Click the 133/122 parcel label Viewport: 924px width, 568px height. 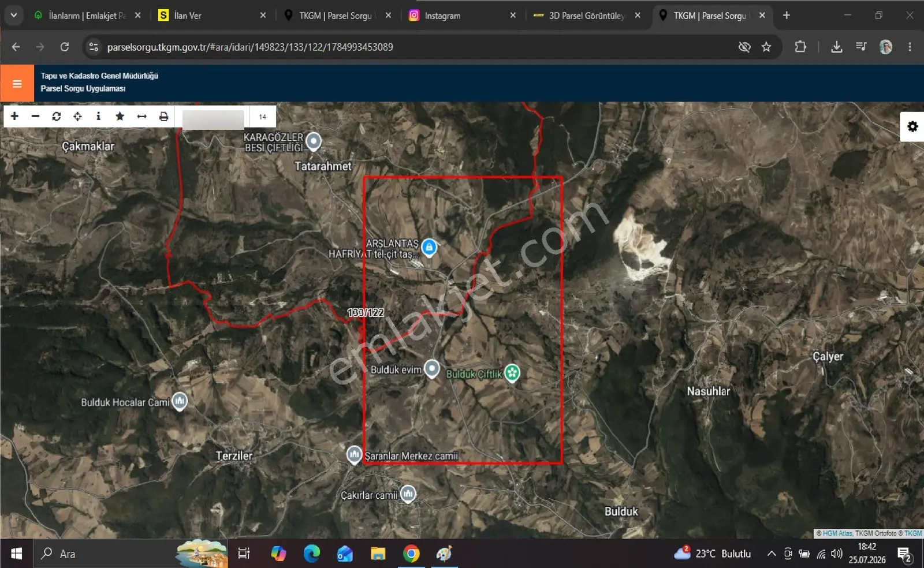coord(366,312)
